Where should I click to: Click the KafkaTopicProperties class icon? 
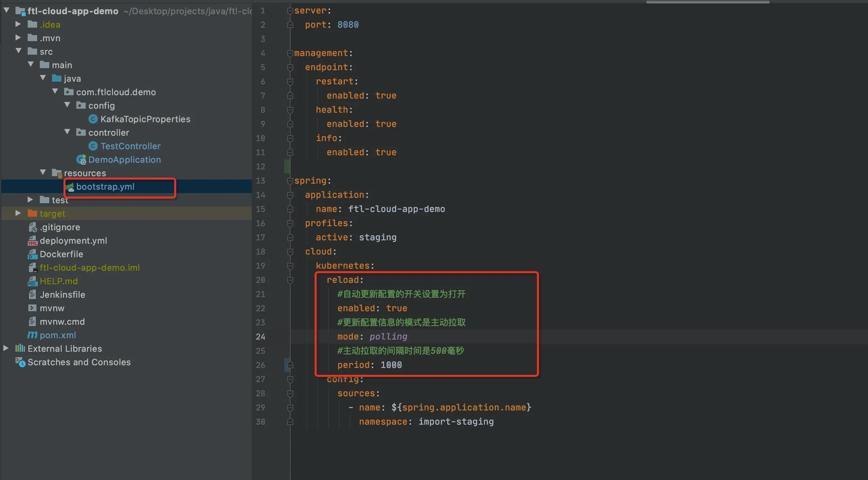(x=93, y=119)
